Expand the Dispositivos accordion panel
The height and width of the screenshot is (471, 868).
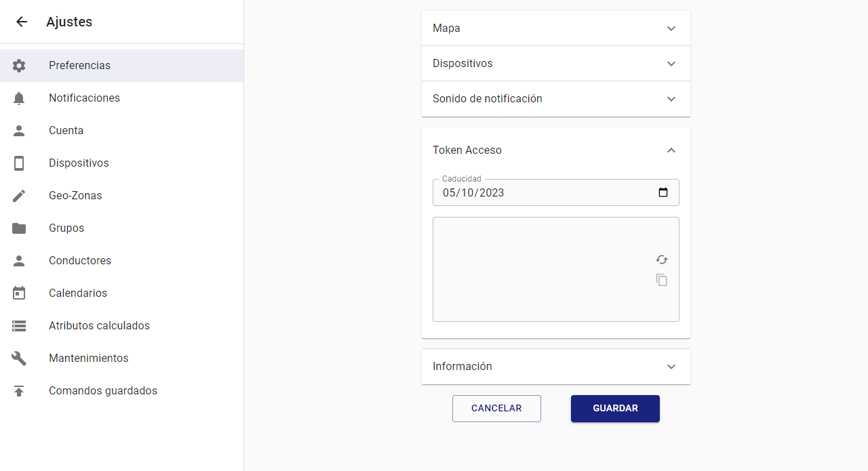556,64
